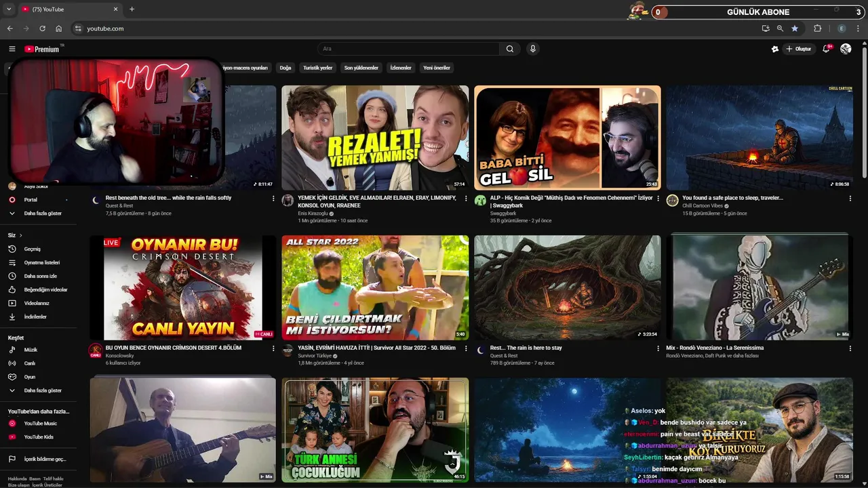Open Videolarınız in the sidebar
Screen dimensions: 868x488
(38, 303)
